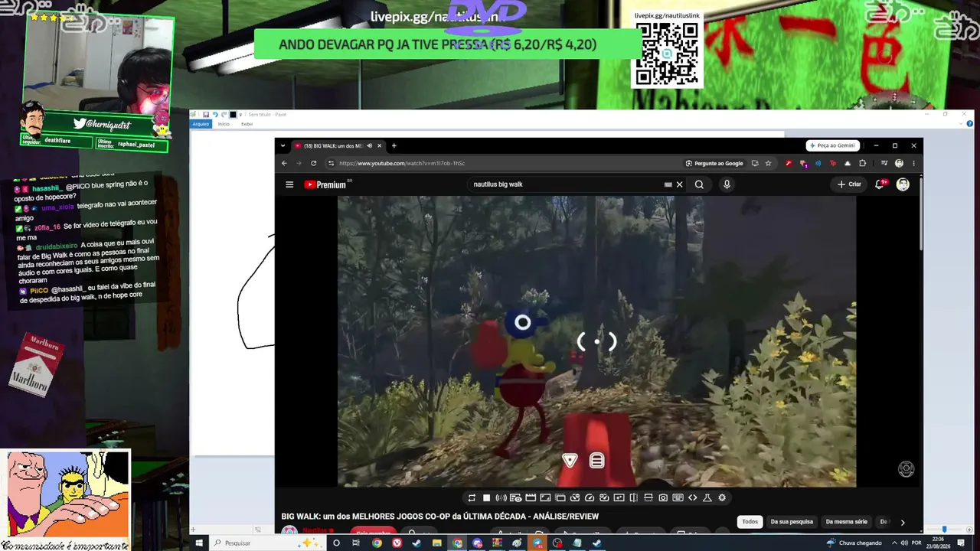The width and height of the screenshot is (980, 551).
Task: Open the notification center in the system tray
Action: [x=961, y=543]
